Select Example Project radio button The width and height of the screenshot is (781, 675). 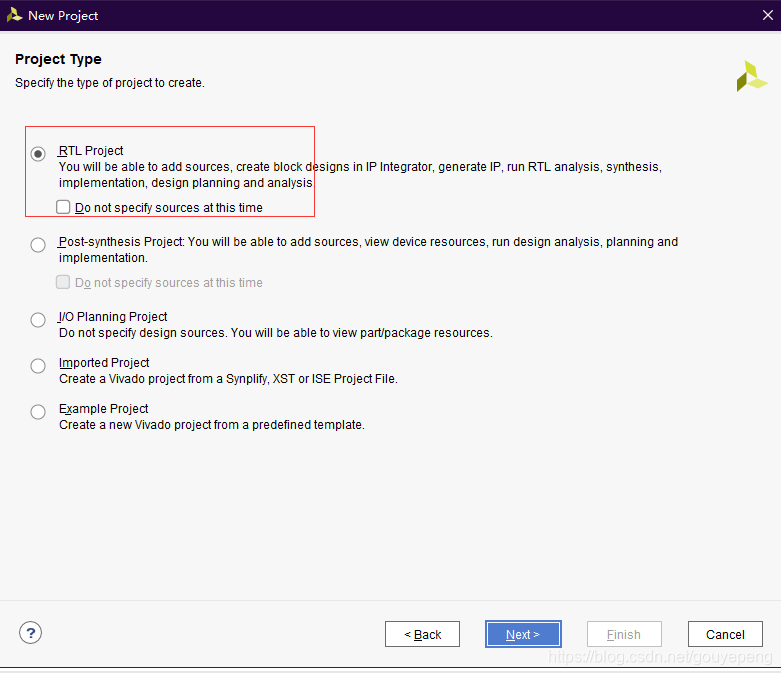[38, 411]
